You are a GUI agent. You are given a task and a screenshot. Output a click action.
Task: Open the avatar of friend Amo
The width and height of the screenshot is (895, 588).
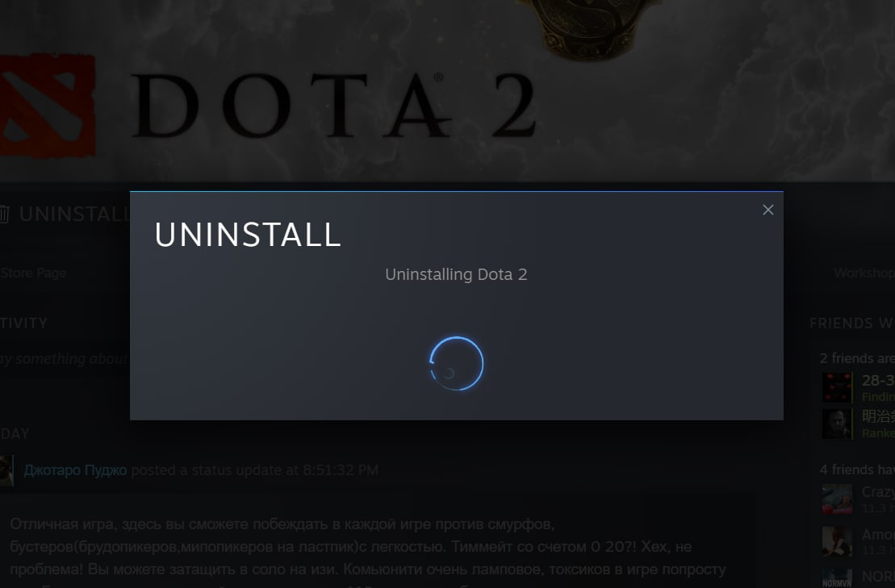837,540
